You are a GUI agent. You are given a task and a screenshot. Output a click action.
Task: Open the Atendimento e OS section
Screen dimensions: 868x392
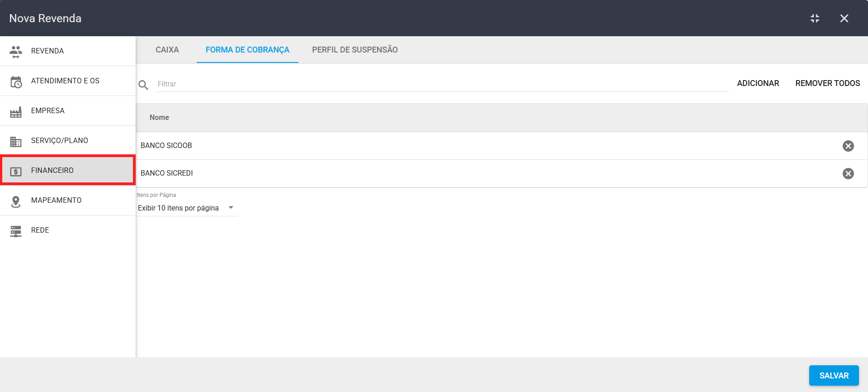click(x=68, y=81)
